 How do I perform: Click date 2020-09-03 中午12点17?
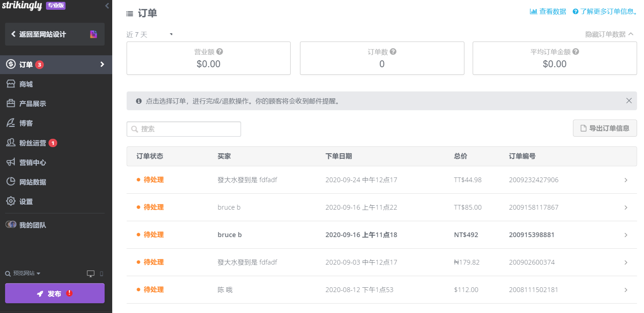[361, 262]
